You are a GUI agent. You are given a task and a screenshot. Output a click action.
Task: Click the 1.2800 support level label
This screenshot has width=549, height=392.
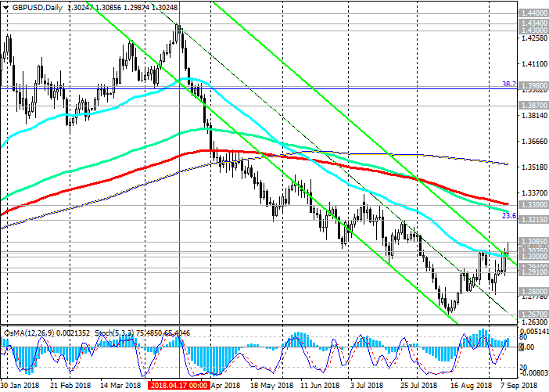(x=533, y=290)
